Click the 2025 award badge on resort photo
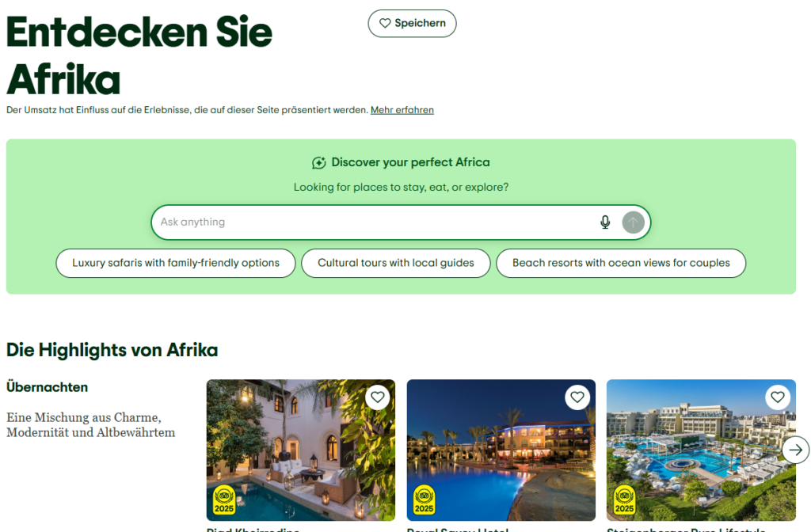 [x=624, y=500]
